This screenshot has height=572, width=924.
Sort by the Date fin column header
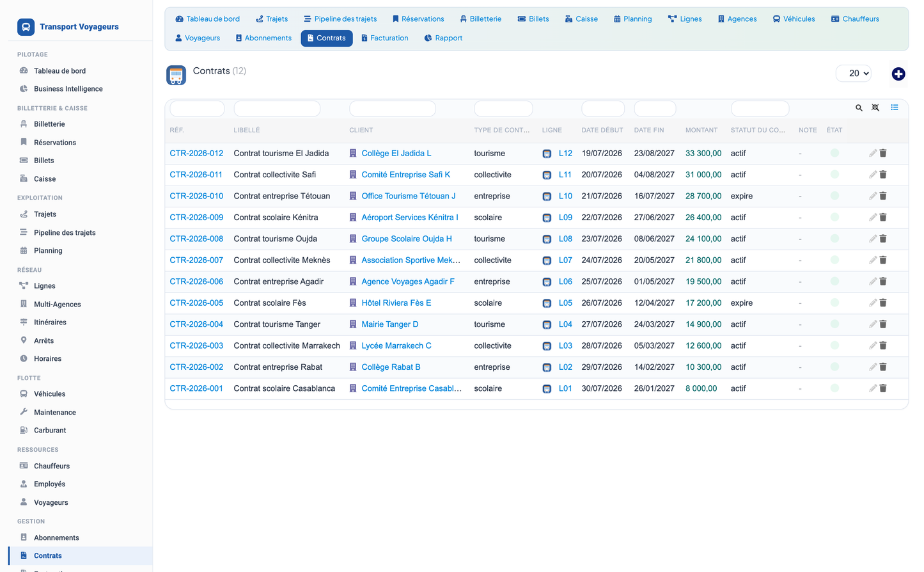tap(649, 131)
